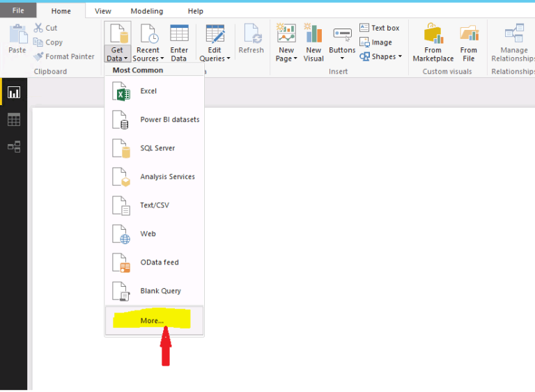535x392 pixels.
Task: Choose Text/CSV data source
Action: 154,205
